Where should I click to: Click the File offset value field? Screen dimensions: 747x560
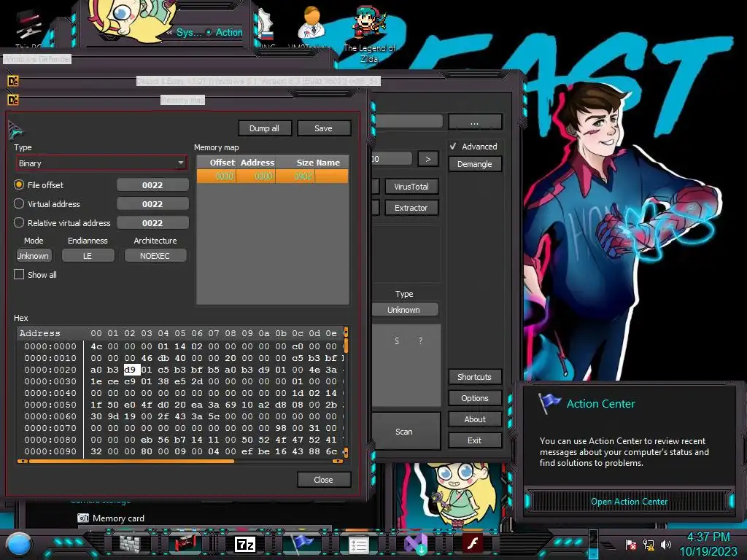pos(152,184)
